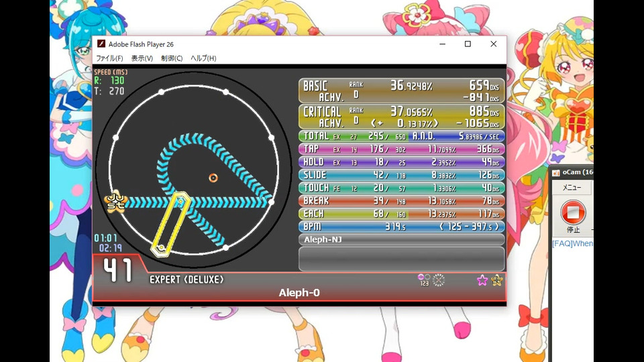Click the oCam window title icon
The height and width of the screenshot is (362, 644).
[556, 172]
